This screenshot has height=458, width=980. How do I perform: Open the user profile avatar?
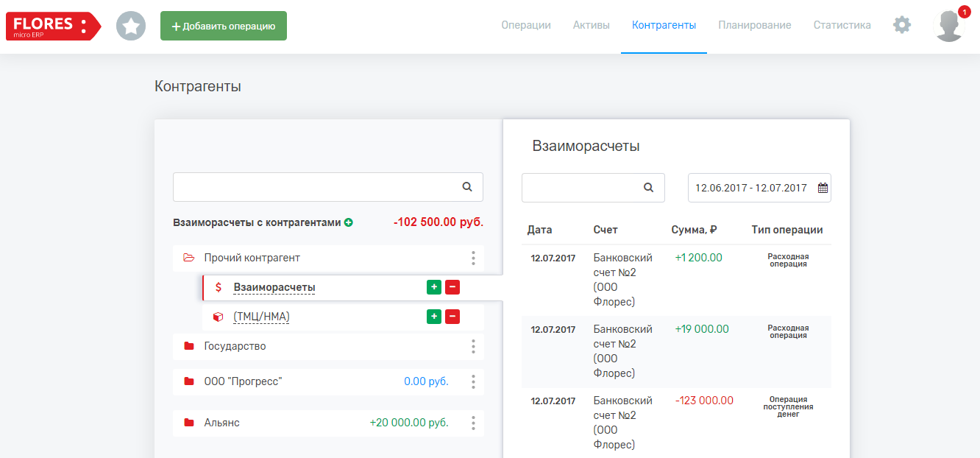948,26
